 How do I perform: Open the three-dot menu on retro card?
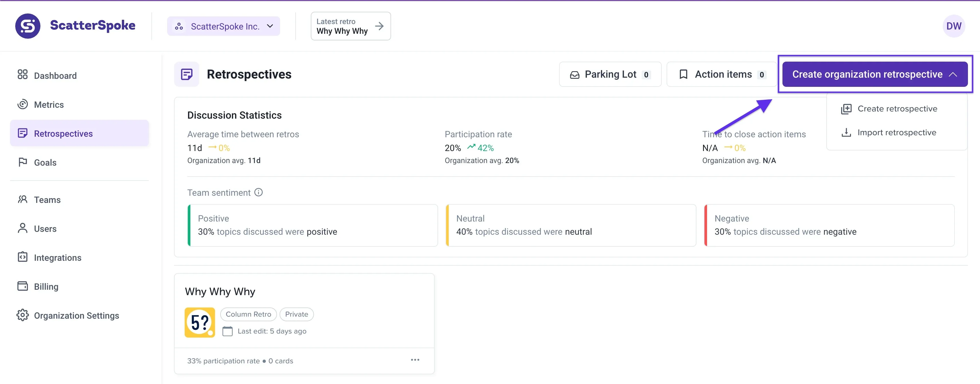click(x=415, y=360)
